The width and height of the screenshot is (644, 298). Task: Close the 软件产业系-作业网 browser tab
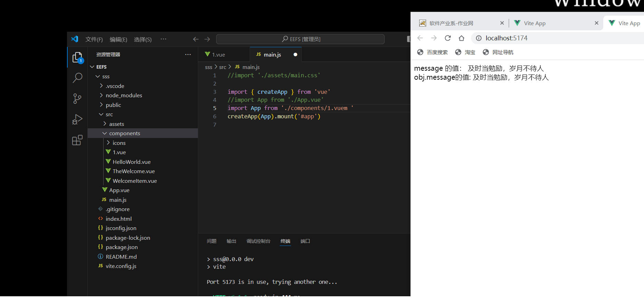click(x=502, y=23)
